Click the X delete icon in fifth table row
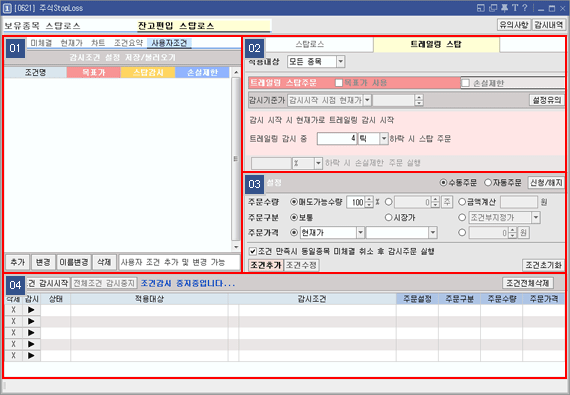This screenshot has height=395, width=570. [13, 355]
